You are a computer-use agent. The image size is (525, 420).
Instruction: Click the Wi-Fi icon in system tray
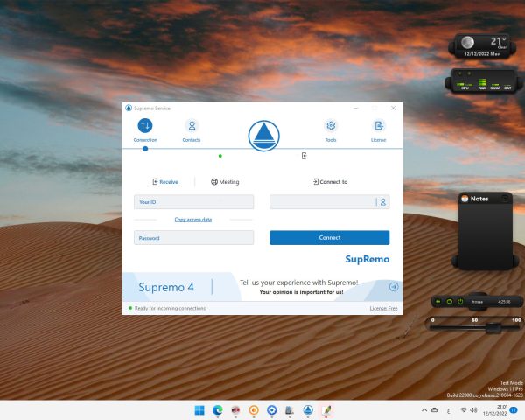[464, 410]
